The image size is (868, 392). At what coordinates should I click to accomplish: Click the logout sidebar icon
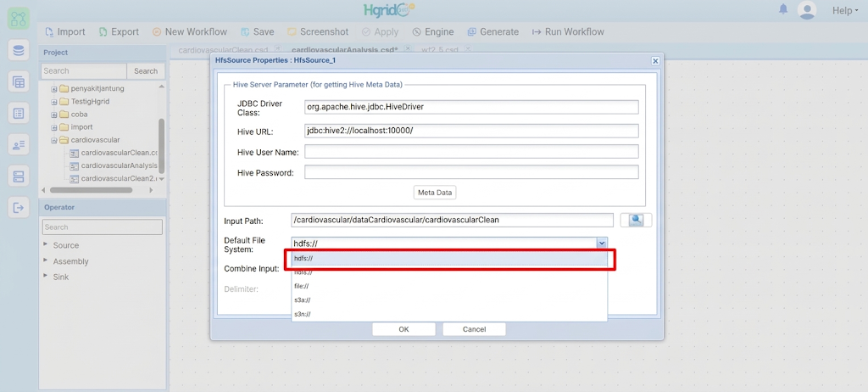click(19, 208)
